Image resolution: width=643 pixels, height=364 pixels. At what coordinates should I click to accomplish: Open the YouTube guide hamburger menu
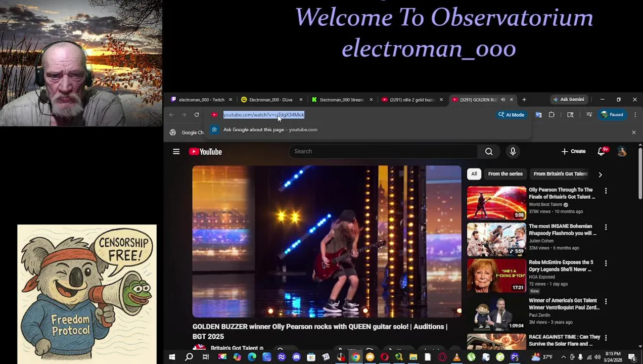pos(176,151)
